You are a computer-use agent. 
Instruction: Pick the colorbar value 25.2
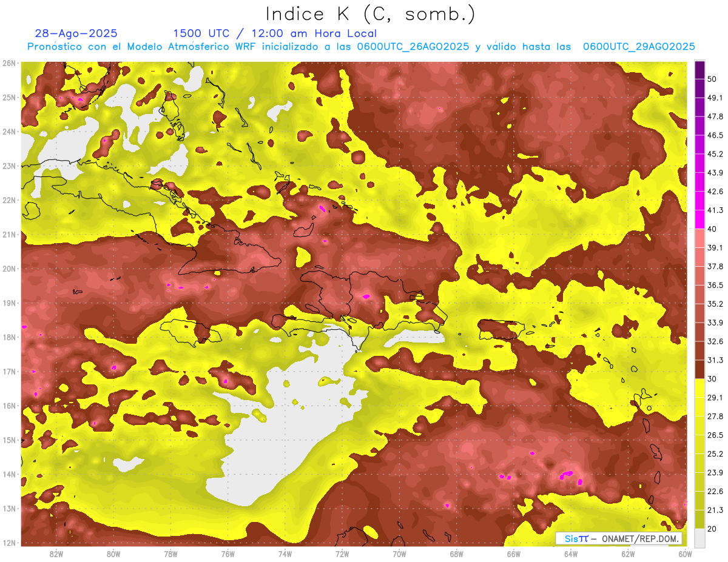(715, 455)
